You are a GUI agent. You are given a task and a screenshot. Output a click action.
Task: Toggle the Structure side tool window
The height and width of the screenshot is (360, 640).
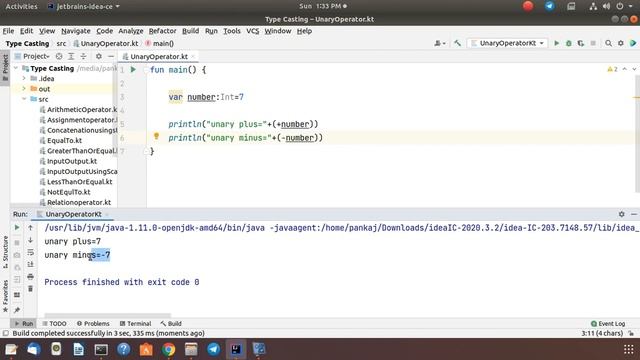[x=5, y=251]
